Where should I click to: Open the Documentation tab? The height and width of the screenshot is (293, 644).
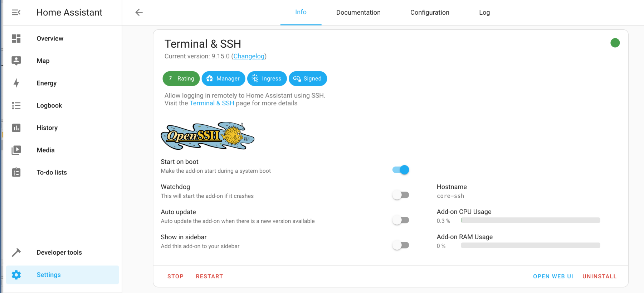[358, 13]
